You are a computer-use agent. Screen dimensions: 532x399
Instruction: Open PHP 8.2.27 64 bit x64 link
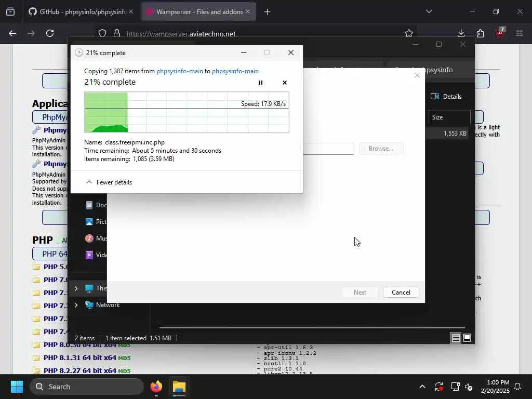coord(79,370)
